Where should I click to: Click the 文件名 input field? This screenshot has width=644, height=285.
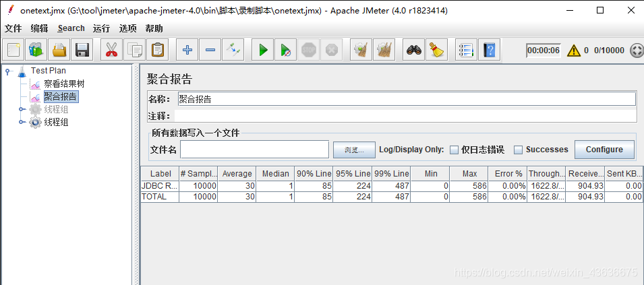[255, 150]
